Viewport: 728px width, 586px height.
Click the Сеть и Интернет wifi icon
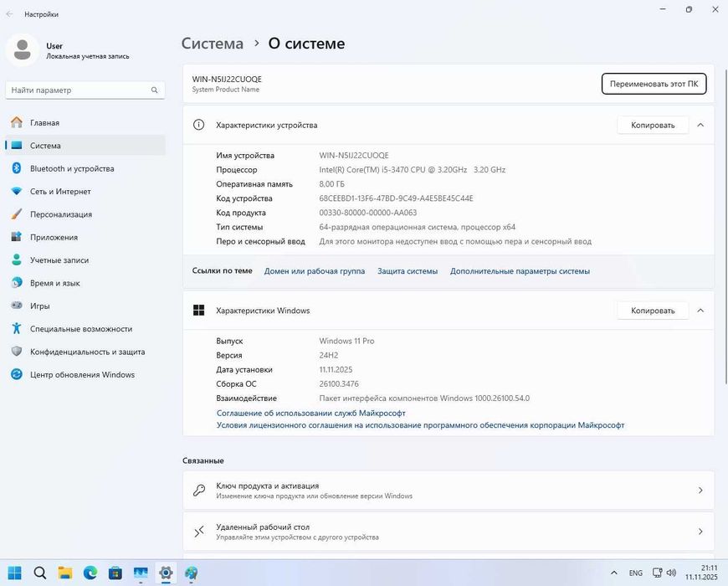[x=17, y=192]
